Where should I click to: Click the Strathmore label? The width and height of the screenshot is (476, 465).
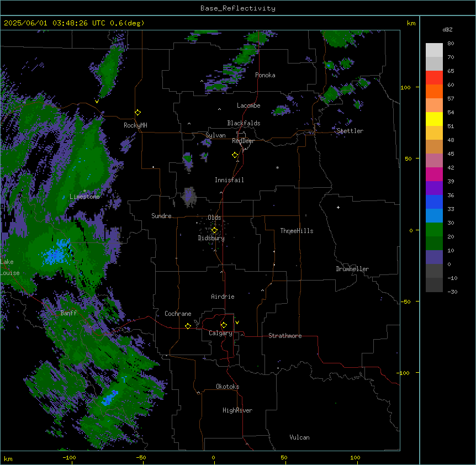coord(285,336)
